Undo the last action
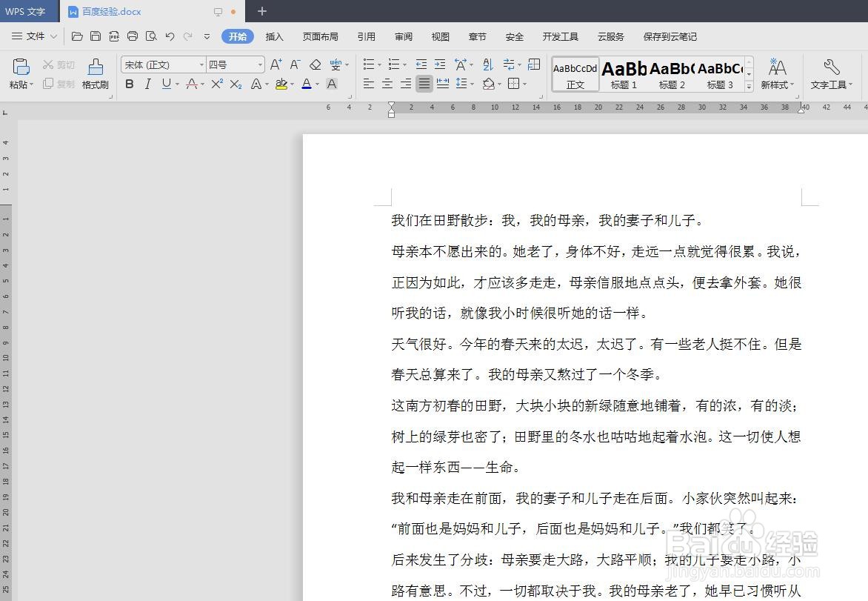This screenshot has height=601, width=868. 170,36
